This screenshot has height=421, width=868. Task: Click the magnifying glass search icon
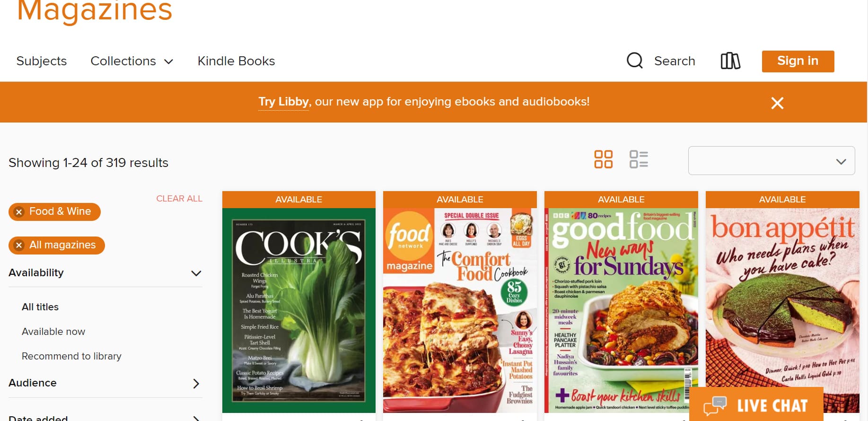pos(634,61)
